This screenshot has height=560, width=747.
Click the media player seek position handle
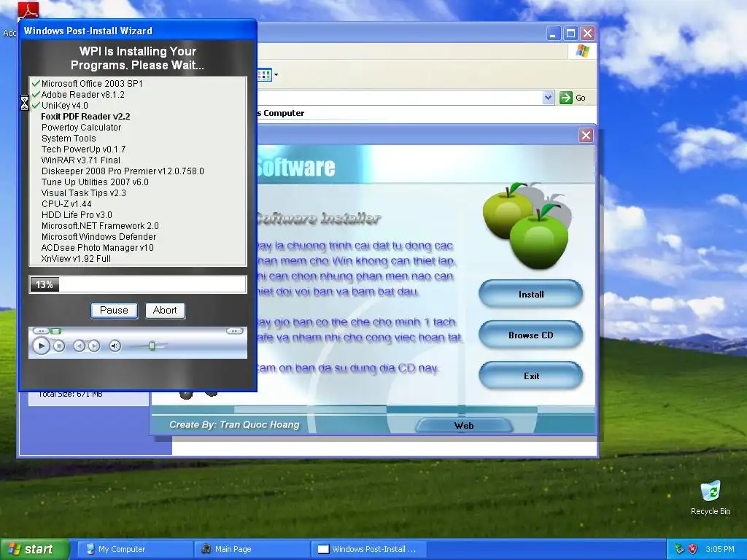[55, 331]
